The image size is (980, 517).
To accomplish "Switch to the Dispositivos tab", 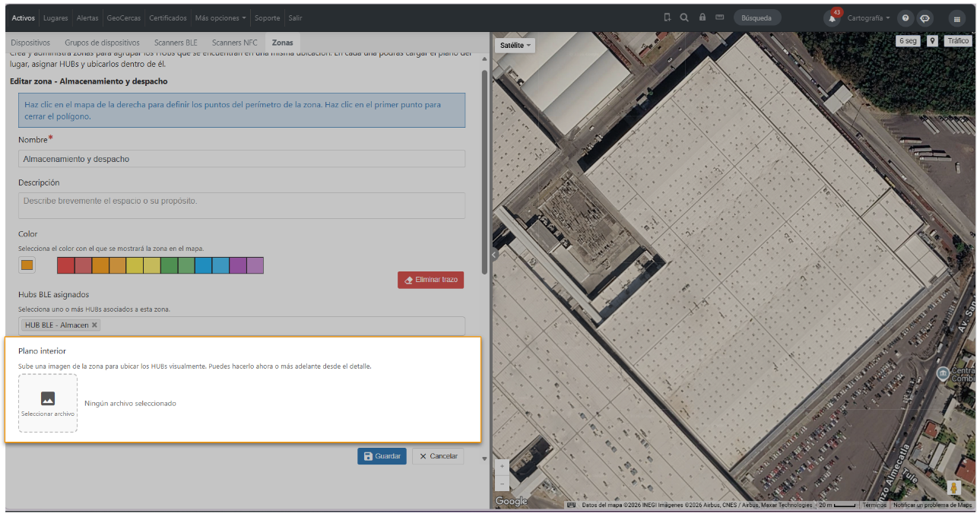I will click(30, 43).
